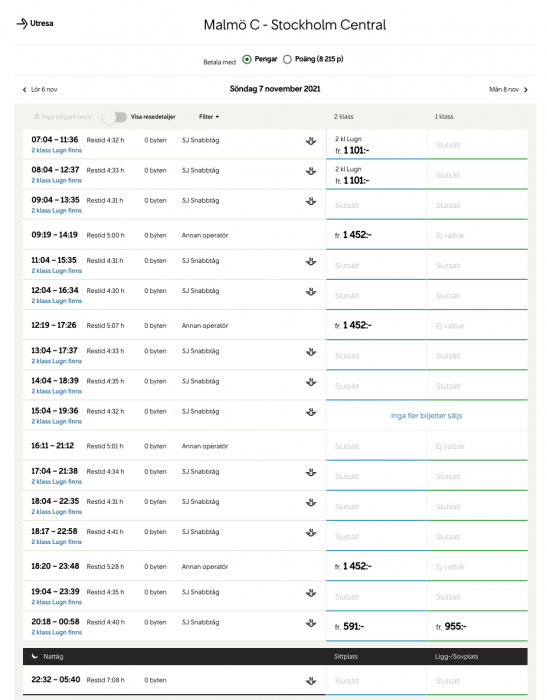Click the 2 klass column header
This screenshot has width=547, height=700.
click(343, 117)
